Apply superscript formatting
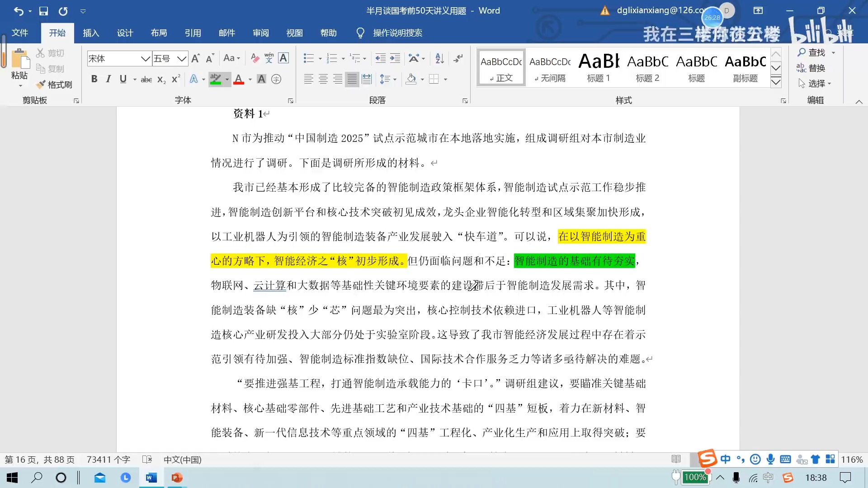Screen dimensions: 868x488 tap(176, 80)
